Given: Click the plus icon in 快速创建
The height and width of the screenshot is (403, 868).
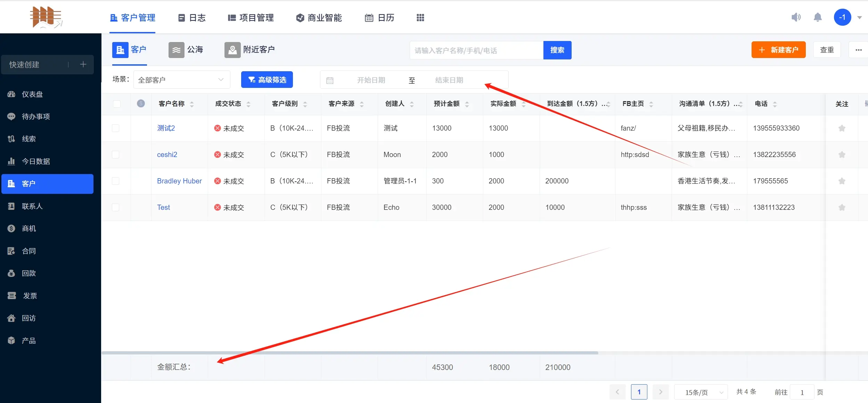Looking at the screenshot, I should coord(83,64).
